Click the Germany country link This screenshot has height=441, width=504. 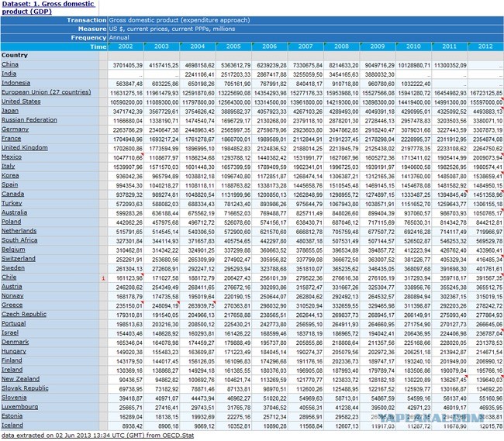[x=15, y=129]
